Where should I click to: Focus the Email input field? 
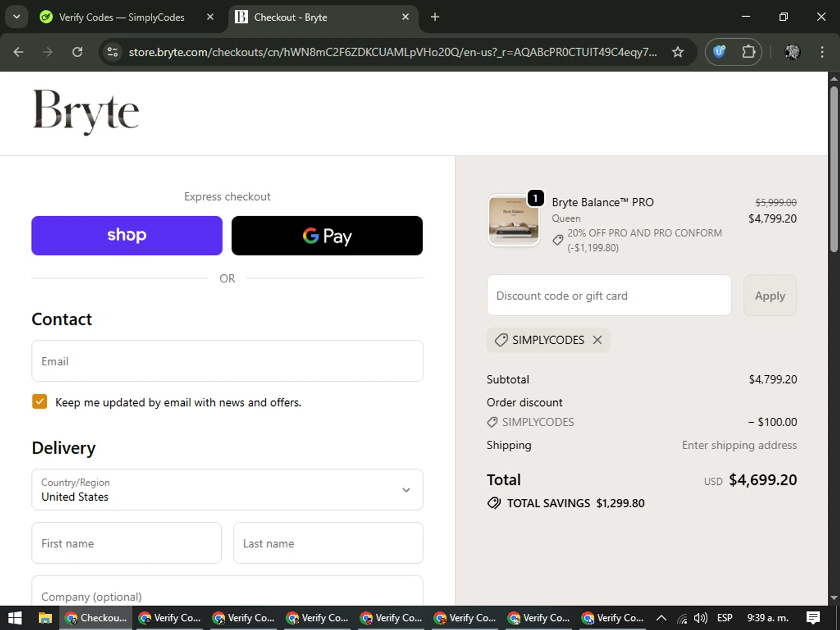pyautogui.click(x=227, y=361)
